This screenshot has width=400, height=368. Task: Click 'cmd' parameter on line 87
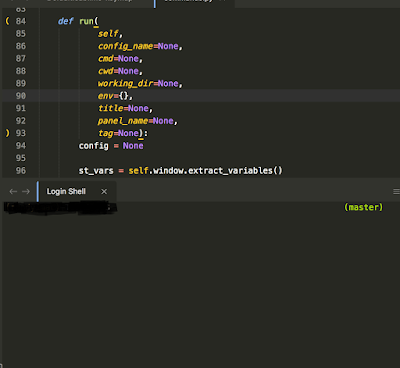pyautogui.click(x=106, y=59)
